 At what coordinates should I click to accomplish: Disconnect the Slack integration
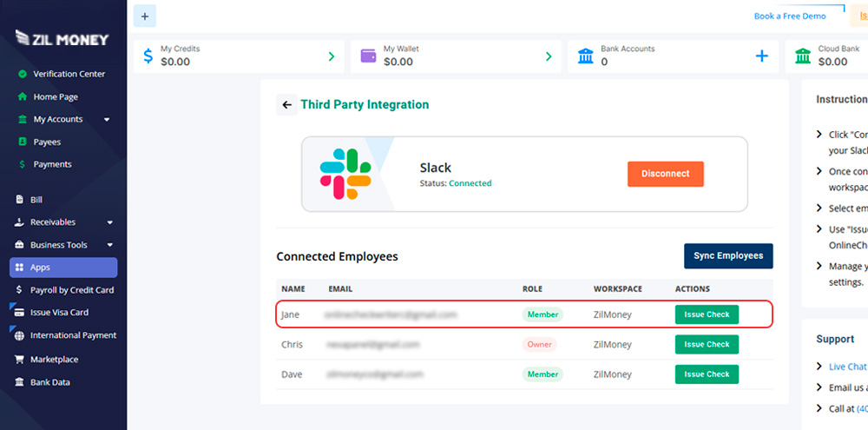coord(665,174)
